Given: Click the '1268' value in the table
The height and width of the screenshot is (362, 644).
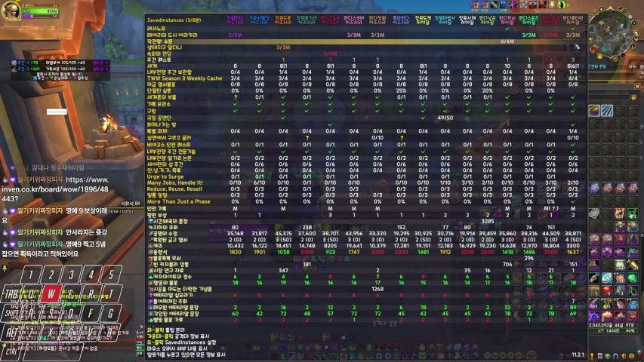Looking at the screenshot, I should point(377,289).
